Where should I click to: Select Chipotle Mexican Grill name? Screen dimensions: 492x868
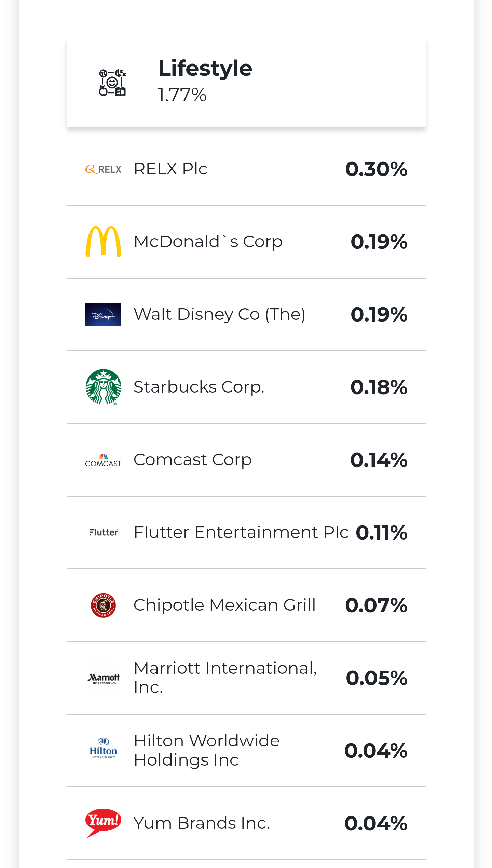pos(224,605)
